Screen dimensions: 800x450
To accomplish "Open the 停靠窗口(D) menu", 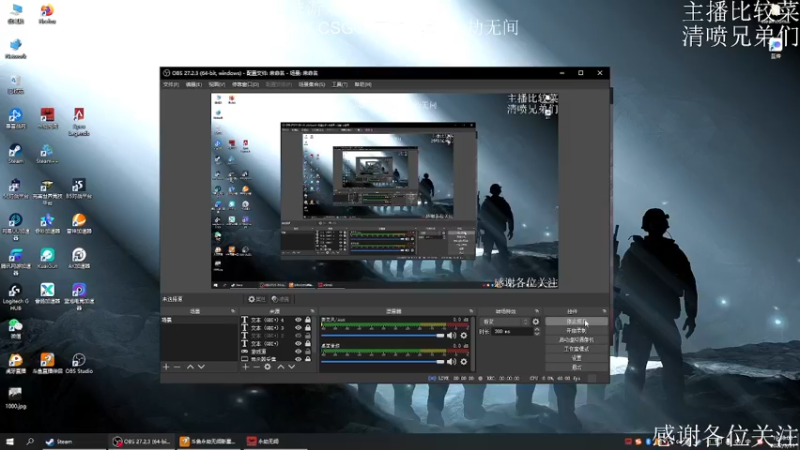I will [245, 85].
